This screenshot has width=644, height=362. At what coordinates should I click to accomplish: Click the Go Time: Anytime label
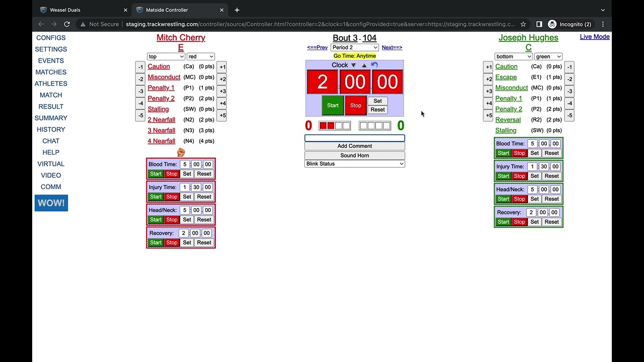coord(355,56)
